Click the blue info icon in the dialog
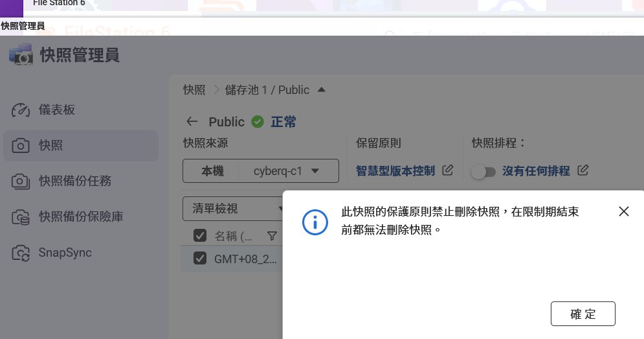The width and height of the screenshot is (644, 339). 315,222
